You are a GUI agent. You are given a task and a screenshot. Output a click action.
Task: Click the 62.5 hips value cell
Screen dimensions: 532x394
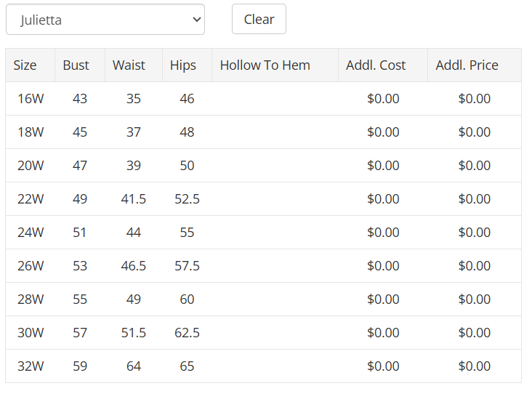(x=187, y=333)
